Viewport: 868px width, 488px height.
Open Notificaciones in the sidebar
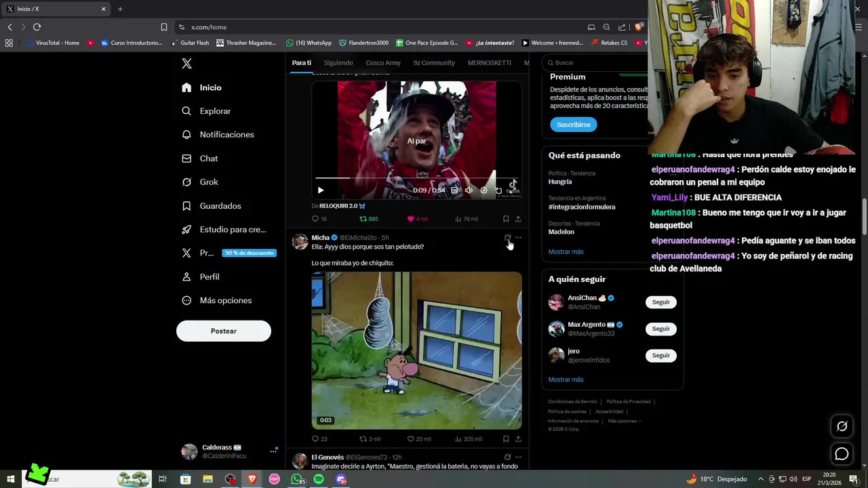click(218, 135)
